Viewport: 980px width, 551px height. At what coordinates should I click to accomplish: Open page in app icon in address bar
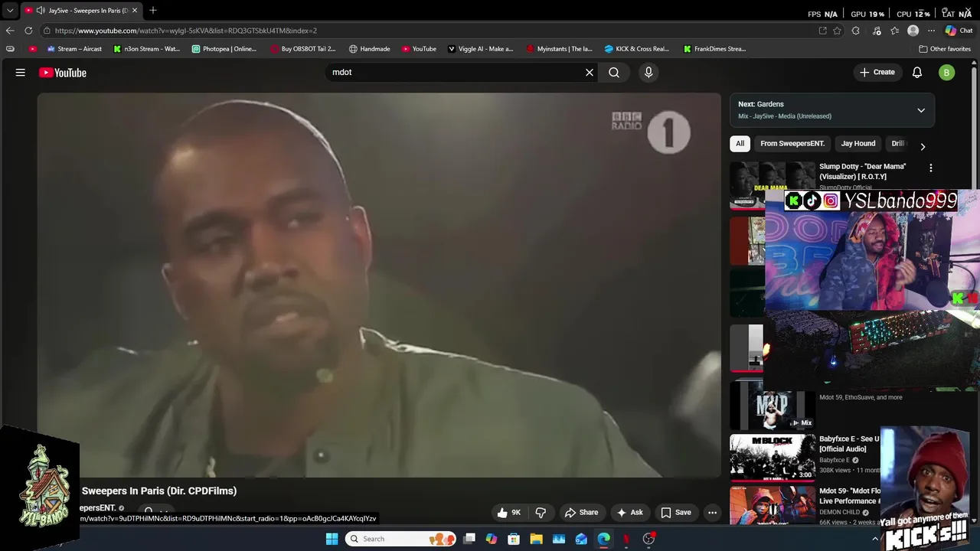click(x=822, y=31)
